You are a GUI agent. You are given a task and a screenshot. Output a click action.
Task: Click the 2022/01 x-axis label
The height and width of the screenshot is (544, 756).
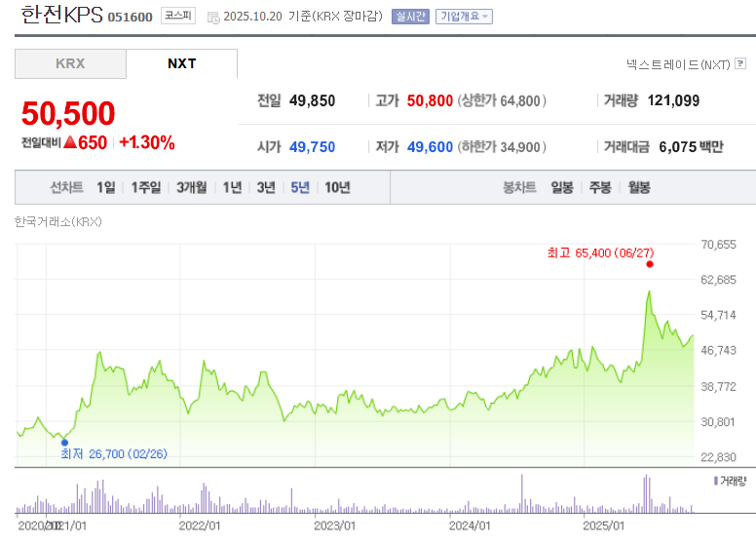coord(199,525)
